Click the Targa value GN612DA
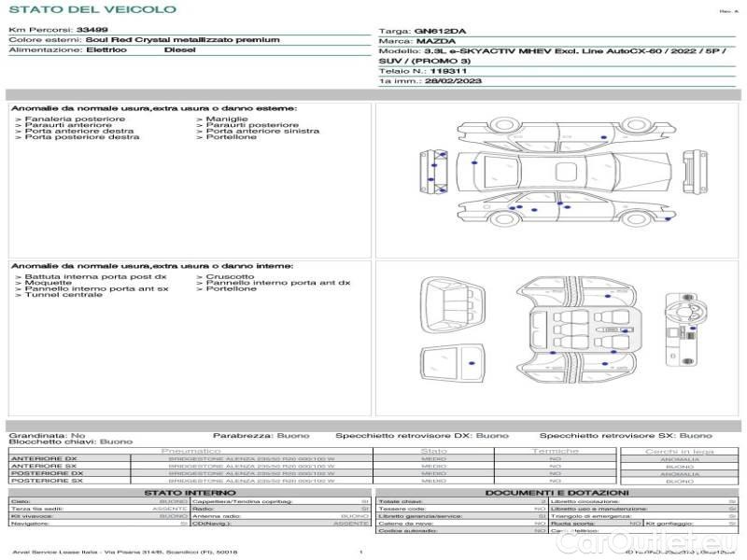The width and height of the screenshot is (747, 560). pos(440,32)
